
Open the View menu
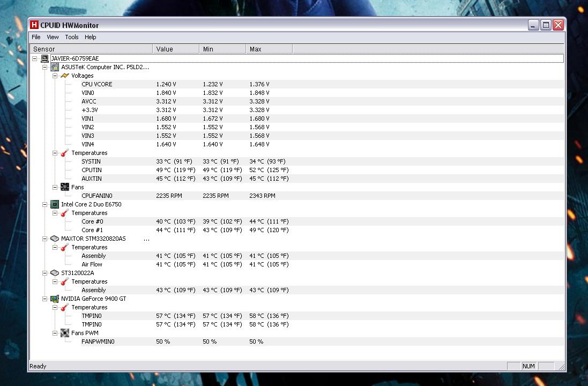pos(53,37)
